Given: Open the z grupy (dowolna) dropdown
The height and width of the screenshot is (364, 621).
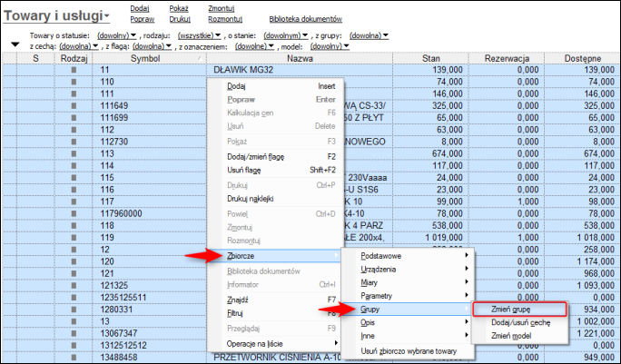Looking at the screenshot, I should pos(369,35).
